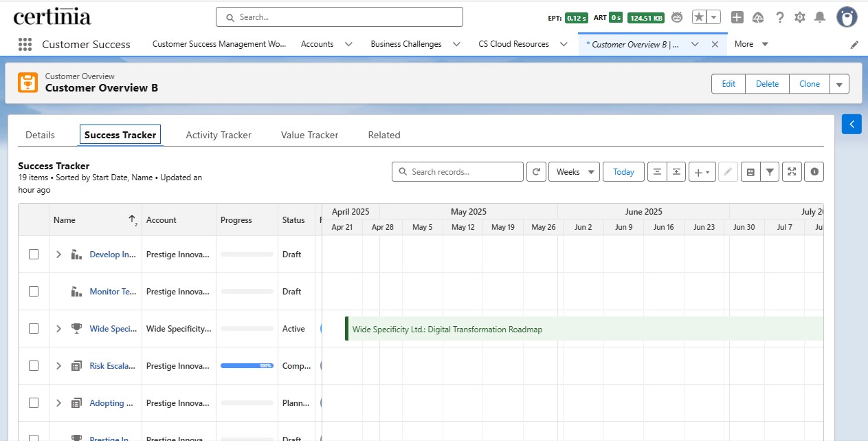Click the Digital Transformation Roadmap Gantt bar

pyautogui.click(x=584, y=329)
